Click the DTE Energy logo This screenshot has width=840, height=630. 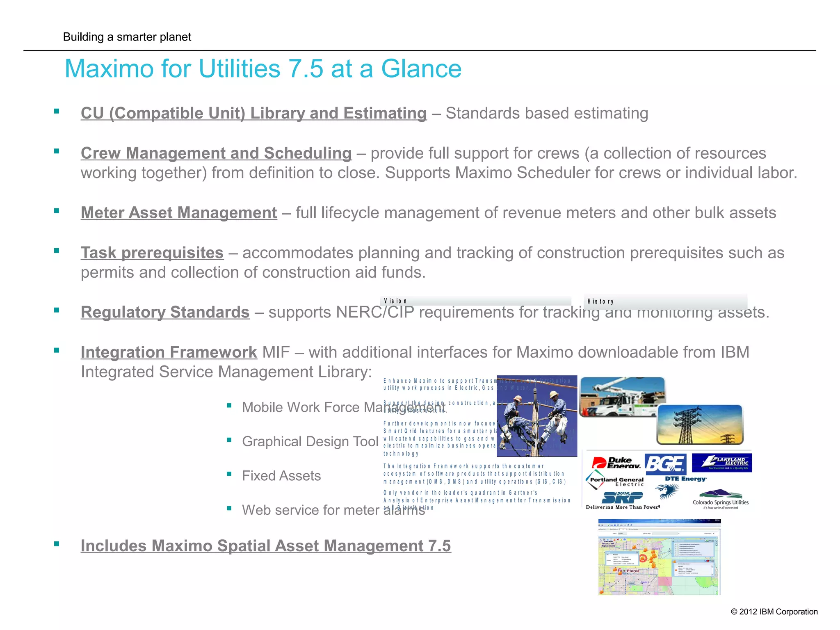[686, 479]
